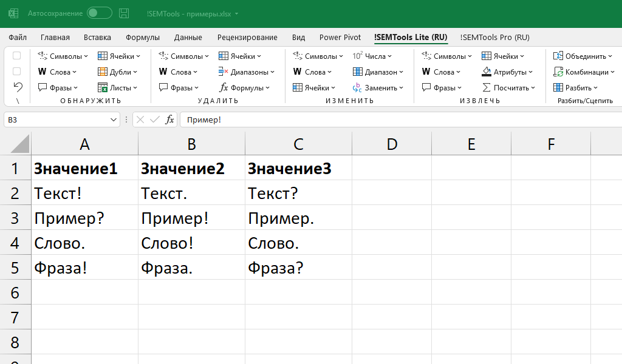The image size is (622, 364).
Task: Open the Листы dropdown
Action: point(117,88)
